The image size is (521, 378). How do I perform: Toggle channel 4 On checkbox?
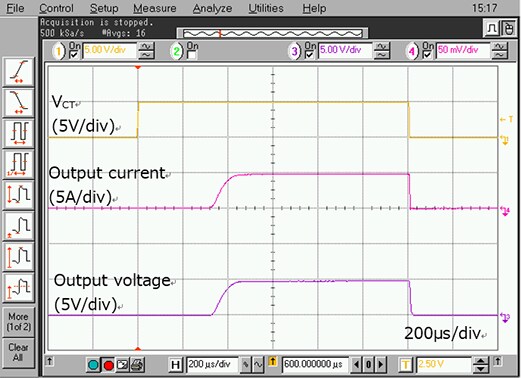(x=427, y=55)
